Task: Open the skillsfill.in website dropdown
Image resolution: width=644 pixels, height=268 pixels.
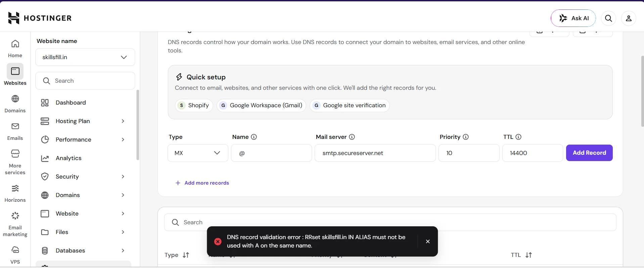Action: pyautogui.click(x=85, y=57)
